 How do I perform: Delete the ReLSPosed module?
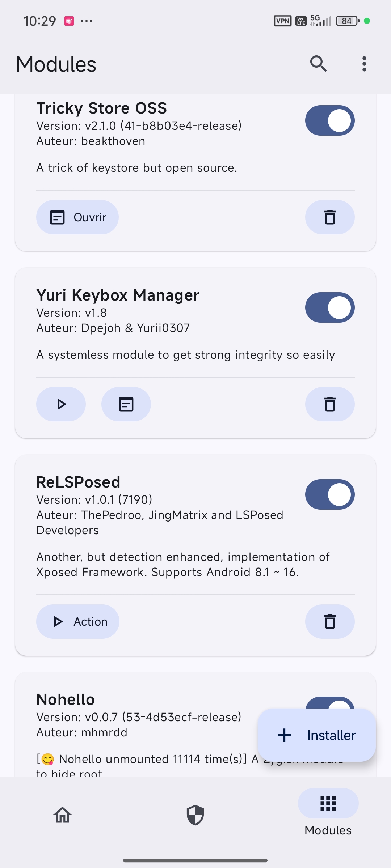pyautogui.click(x=330, y=622)
